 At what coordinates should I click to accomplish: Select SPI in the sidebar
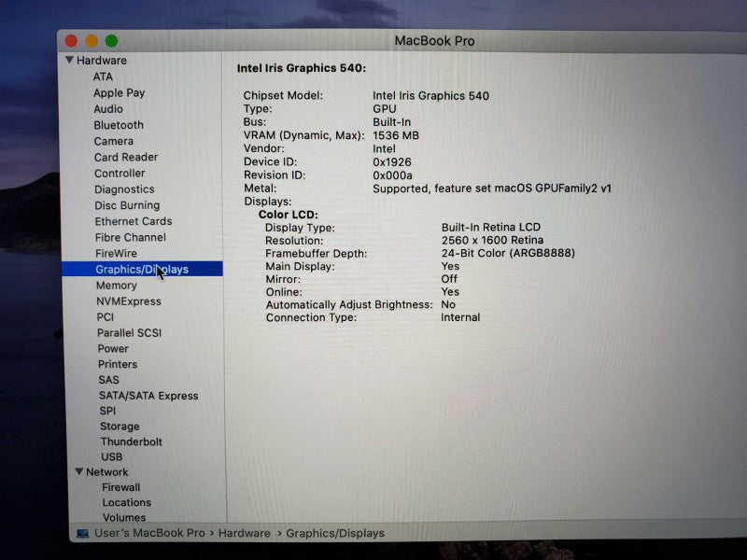[107, 411]
